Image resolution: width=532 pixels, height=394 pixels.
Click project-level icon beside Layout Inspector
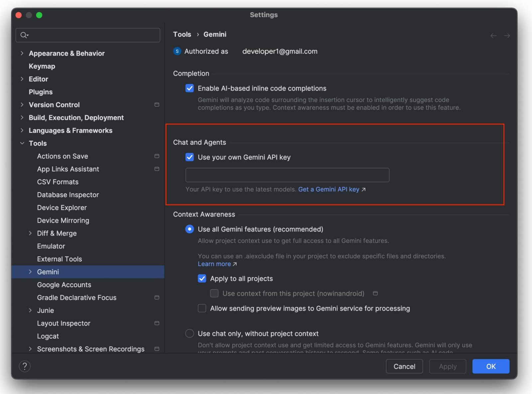(157, 323)
